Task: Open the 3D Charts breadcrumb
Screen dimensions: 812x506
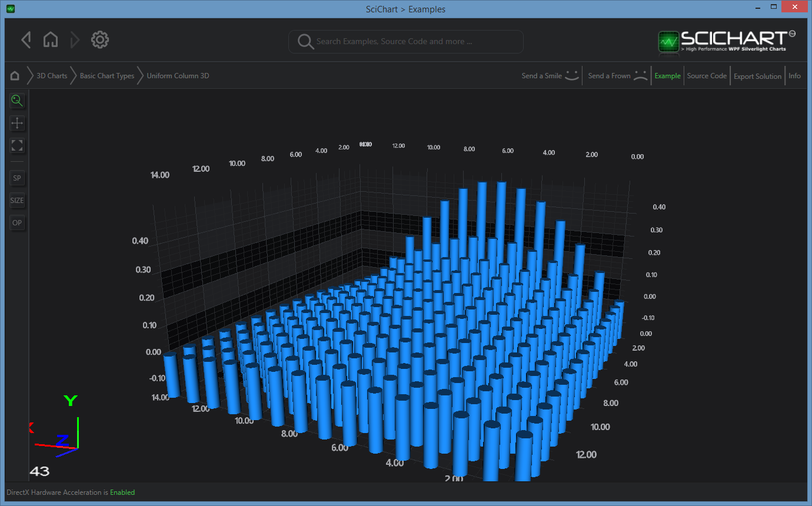Action: pos(52,76)
